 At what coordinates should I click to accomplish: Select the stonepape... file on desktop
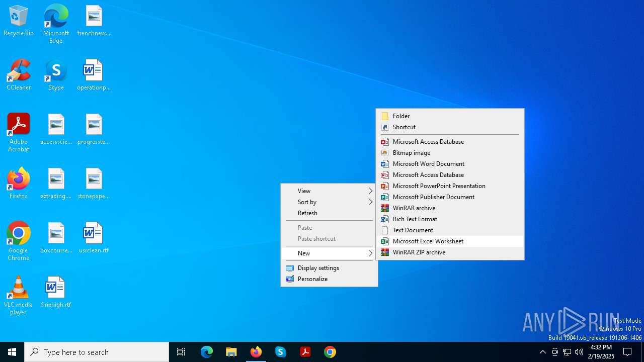click(x=94, y=184)
